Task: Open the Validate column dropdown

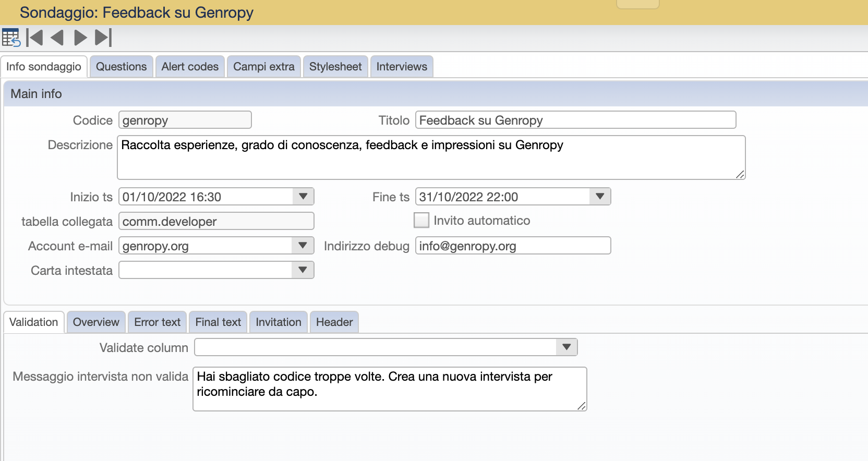Action: 566,347
